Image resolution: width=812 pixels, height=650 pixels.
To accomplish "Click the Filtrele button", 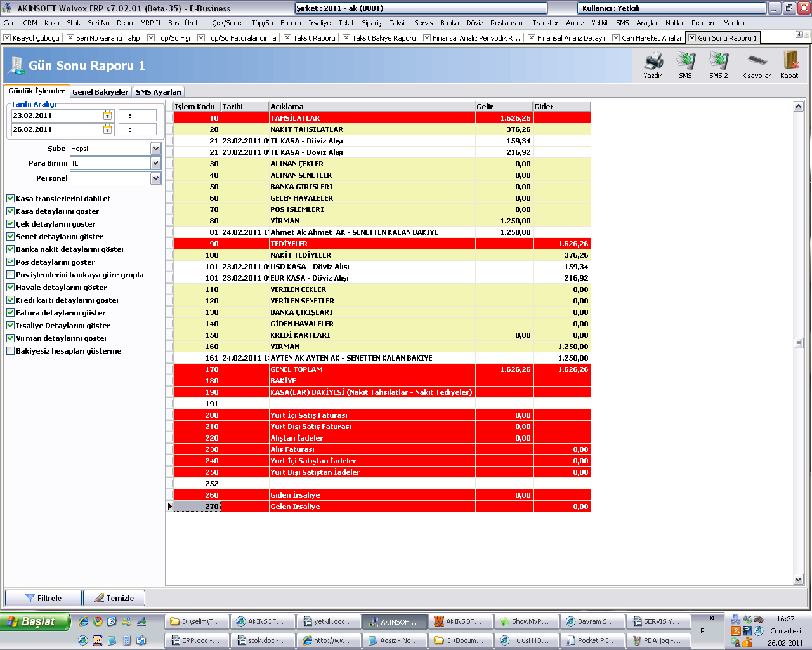I will pos(43,598).
